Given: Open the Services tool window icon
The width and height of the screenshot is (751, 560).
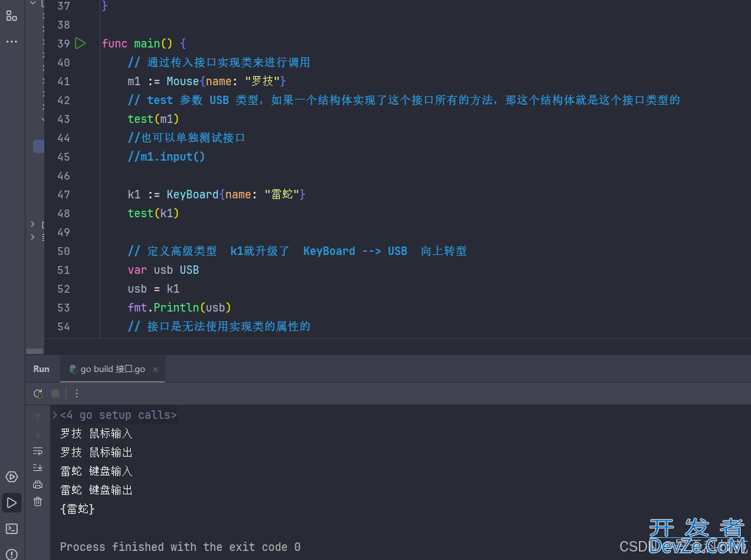Looking at the screenshot, I should click(12, 477).
